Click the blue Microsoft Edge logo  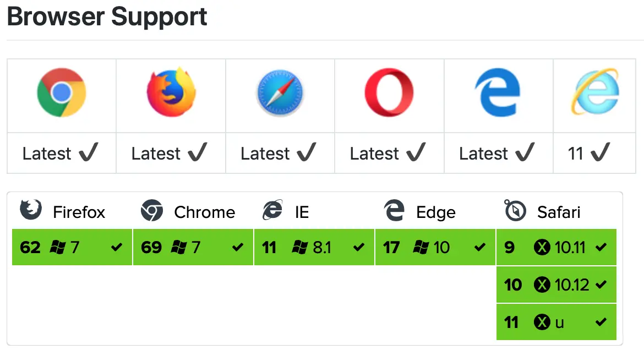pos(498,92)
